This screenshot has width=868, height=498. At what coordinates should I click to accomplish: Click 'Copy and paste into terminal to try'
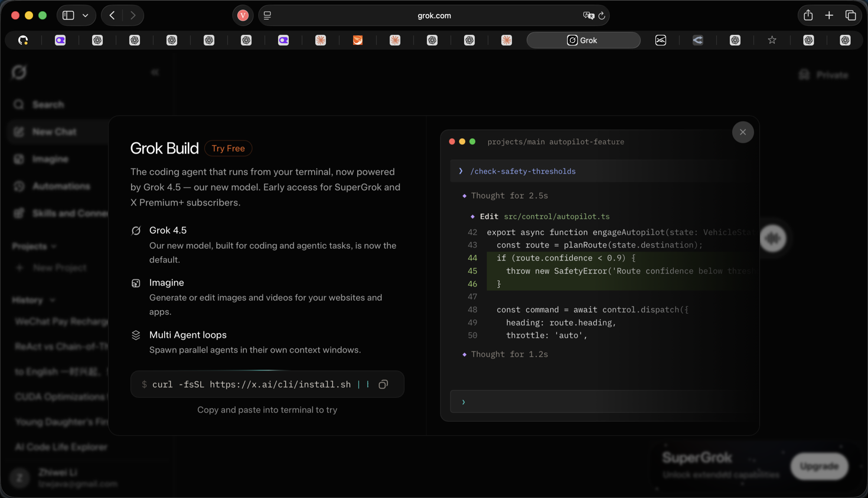click(267, 410)
